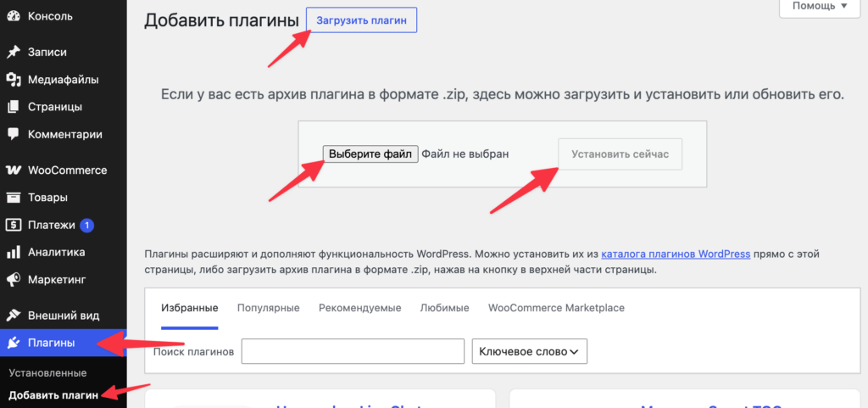Follow the каталога плагинов WordPress link

[676, 254]
